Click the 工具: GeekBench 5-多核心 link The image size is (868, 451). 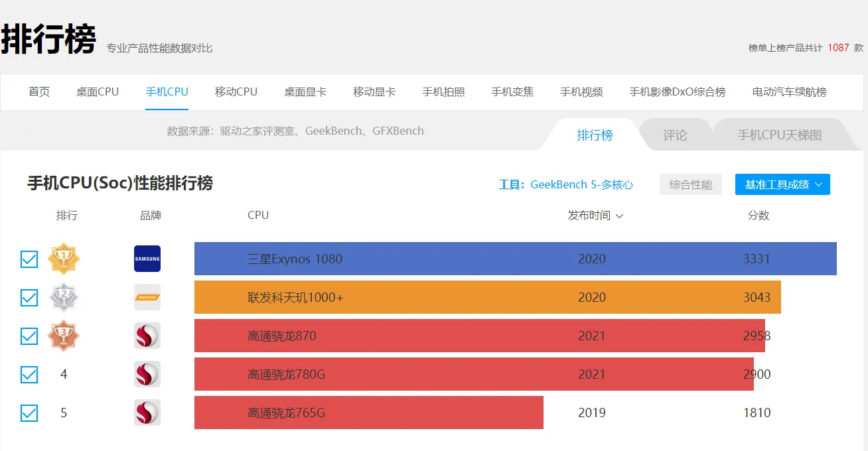566,184
